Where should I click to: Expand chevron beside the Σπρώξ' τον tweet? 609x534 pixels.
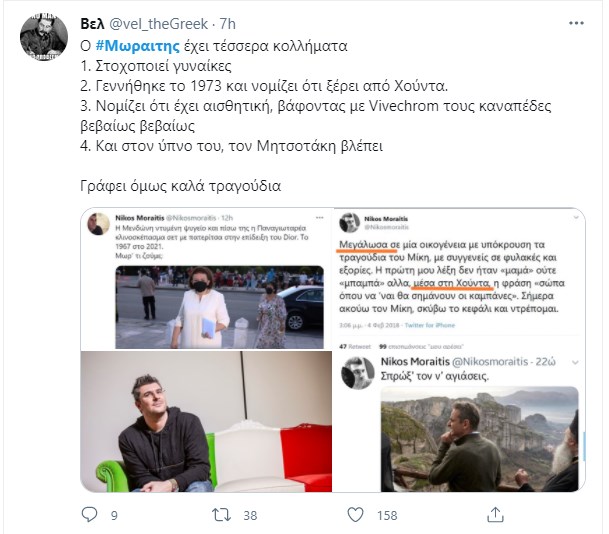[x=575, y=362]
